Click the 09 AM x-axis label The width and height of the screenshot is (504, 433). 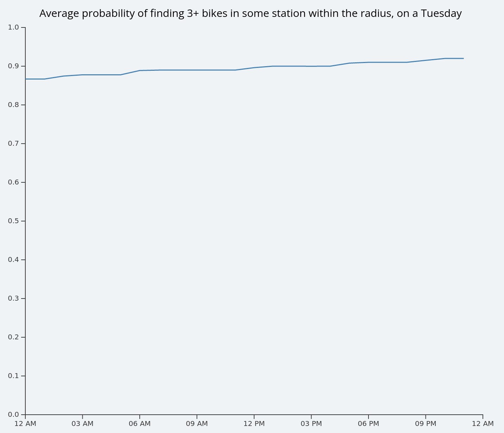click(197, 423)
